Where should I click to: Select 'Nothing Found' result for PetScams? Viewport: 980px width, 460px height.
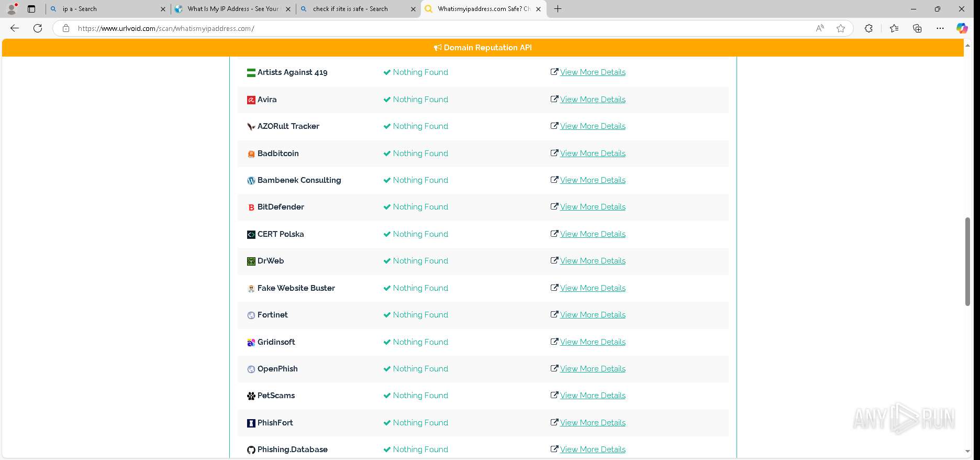(420, 396)
